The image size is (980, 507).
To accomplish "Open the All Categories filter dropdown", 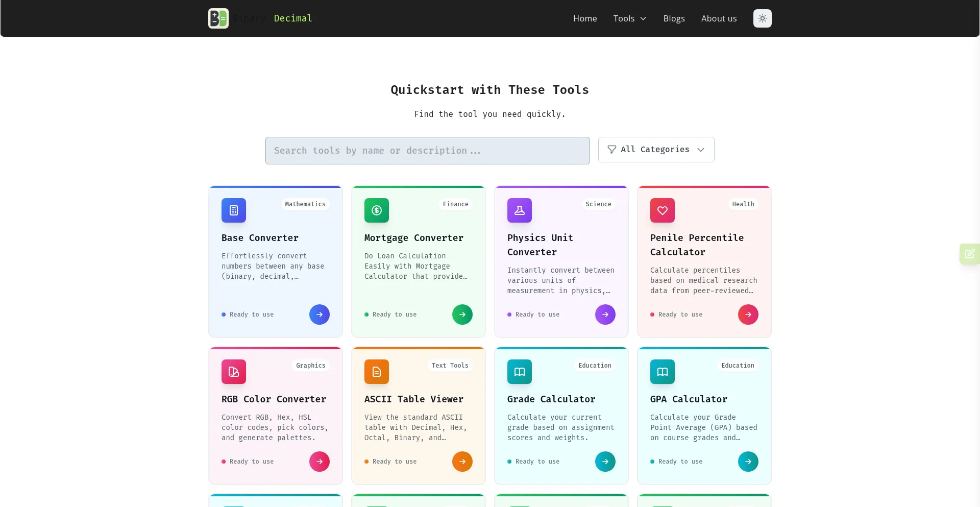I will (656, 150).
